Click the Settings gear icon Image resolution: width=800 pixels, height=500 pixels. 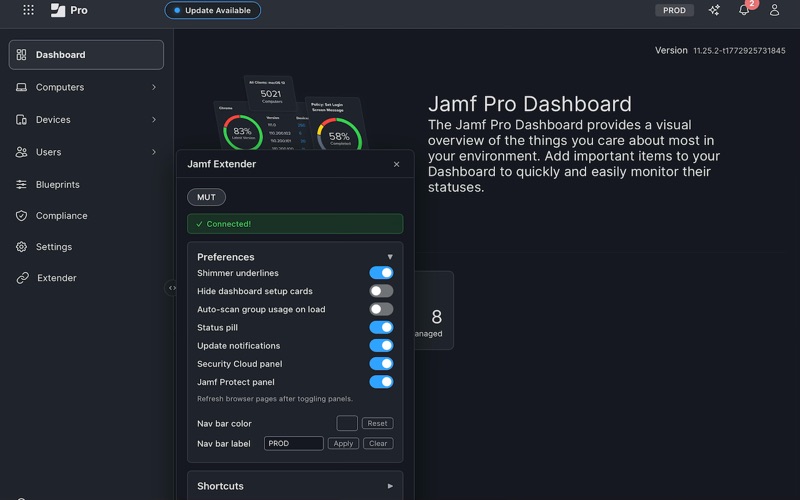(21, 247)
